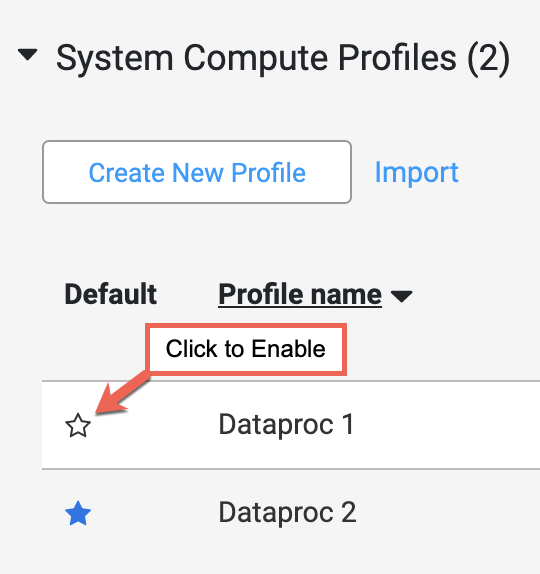Click the red annotation arrow pointing at star
Image resolution: width=540 pixels, height=574 pixels.
pos(121,394)
